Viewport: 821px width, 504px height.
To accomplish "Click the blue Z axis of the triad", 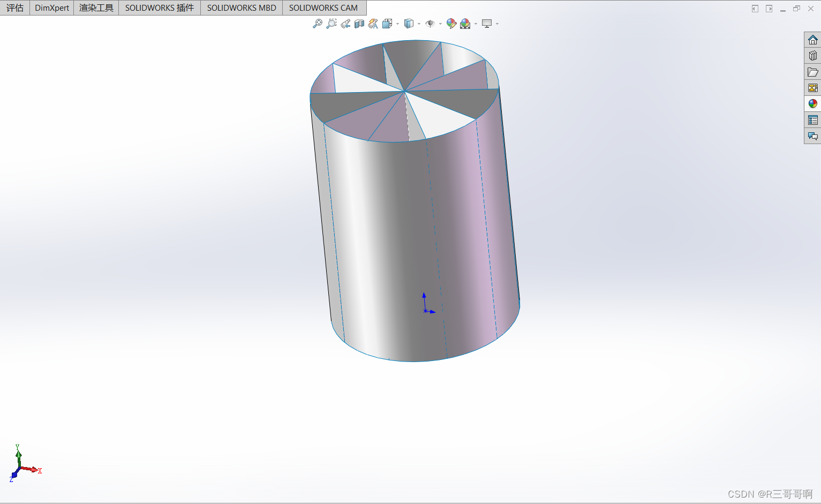I will (13, 475).
